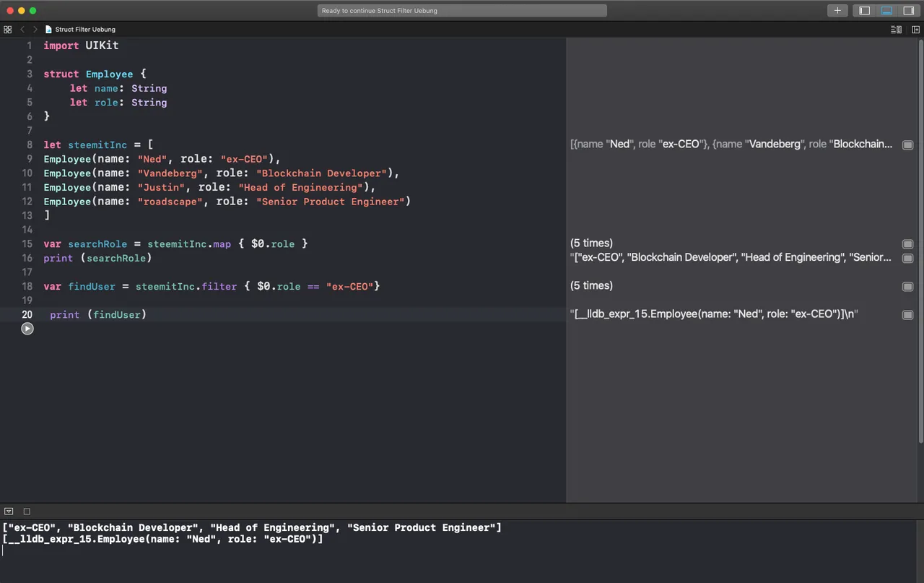Click '(5 times)' result beside searchRole line
Screen dimensions: 924x583
[591, 243]
